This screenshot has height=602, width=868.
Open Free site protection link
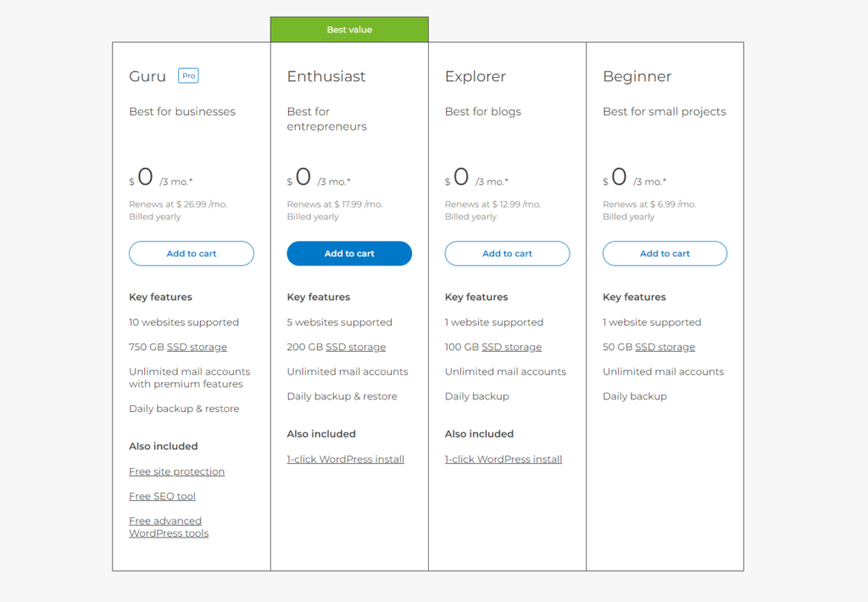click(176, 471)
